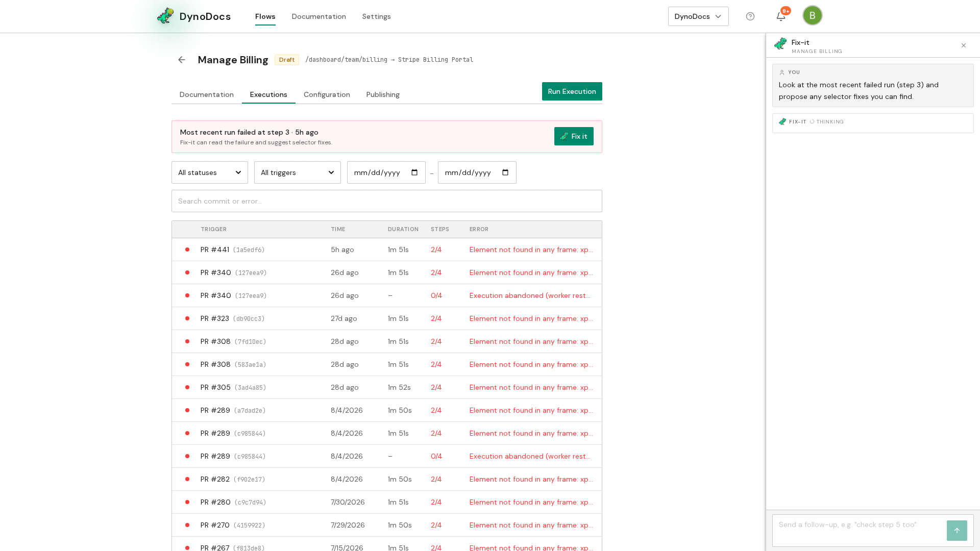Select the Executions tab
Viewport: 980px width, 551px height.
[268, 94]
